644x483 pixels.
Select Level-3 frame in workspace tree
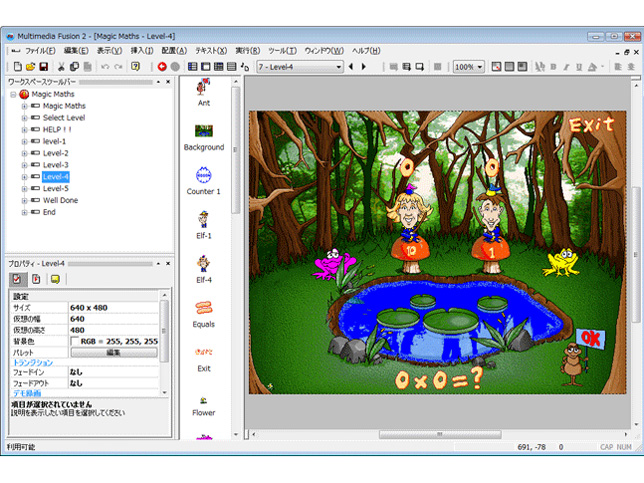(55, 165)
